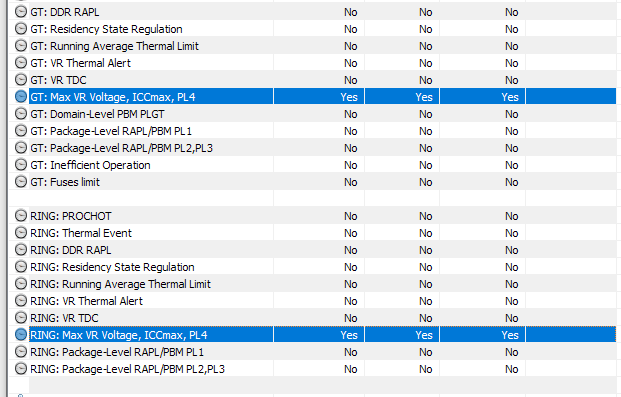The width and height of the screenshot is (621, 397).
Task: Select the GT: DDR RAPL label
Action: [x=65, y=12]
